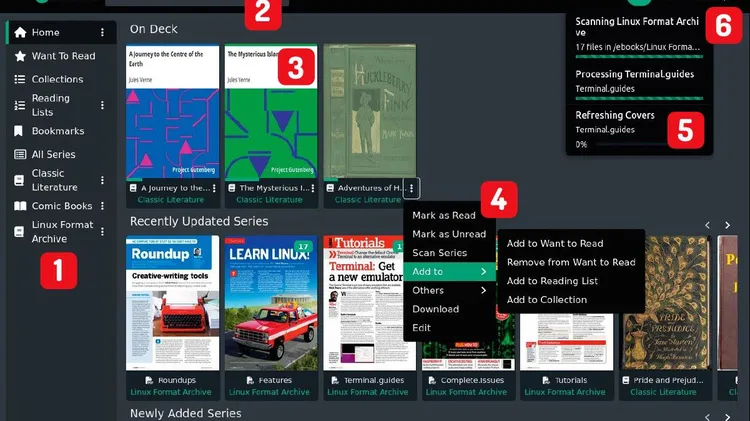Click the Classic Literature library icon
The width and height of the screenshot is (750, 421).
tap(19, 180)
